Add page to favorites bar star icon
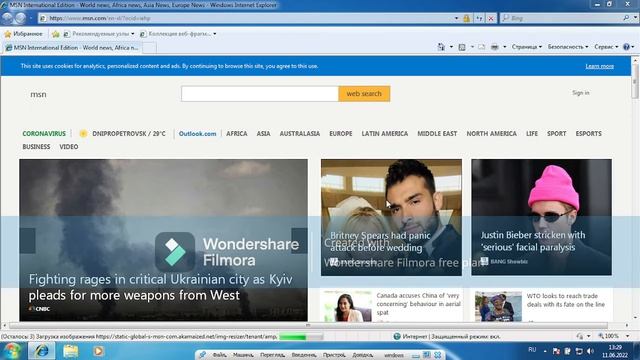 56,34
